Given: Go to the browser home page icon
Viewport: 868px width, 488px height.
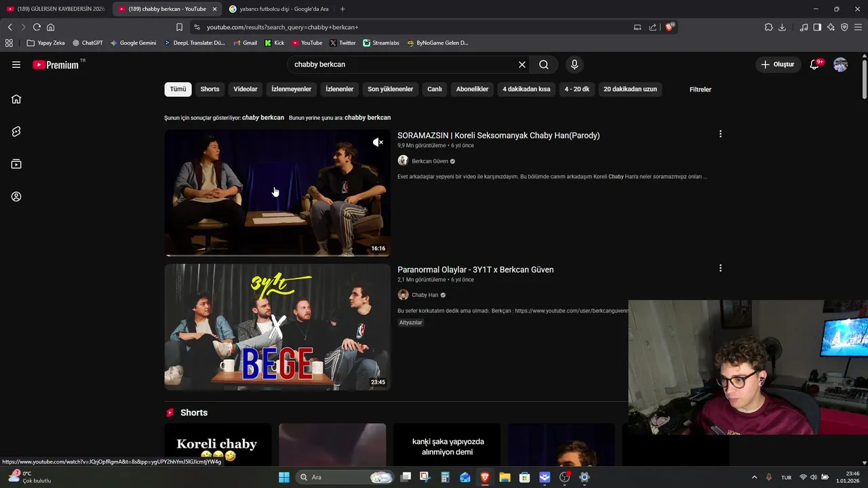Looking at the screenshot, I should pyautogui.click(x=51, y=27).
